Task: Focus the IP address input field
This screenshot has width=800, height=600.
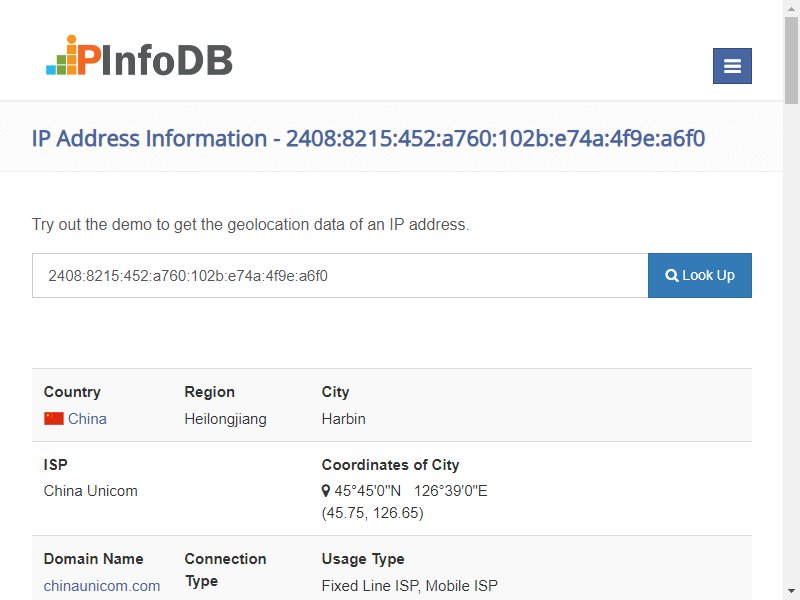Action: point(340,276)
